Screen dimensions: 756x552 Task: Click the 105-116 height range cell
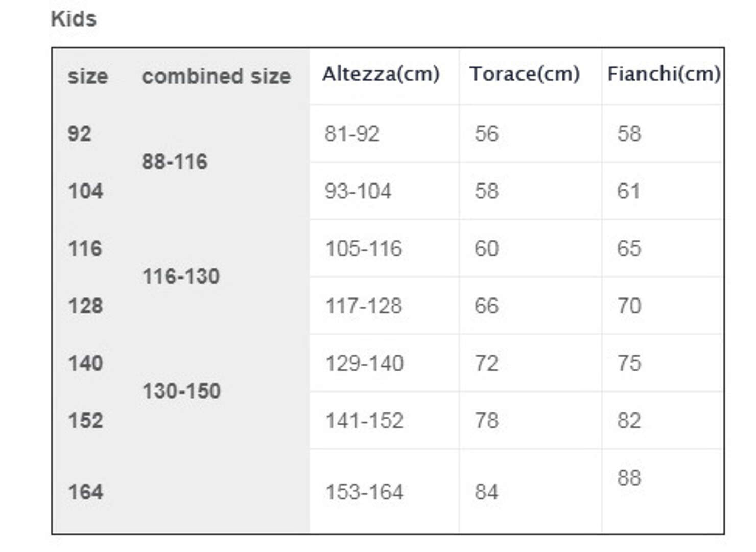pyautogui.click(x=364, y=248)
